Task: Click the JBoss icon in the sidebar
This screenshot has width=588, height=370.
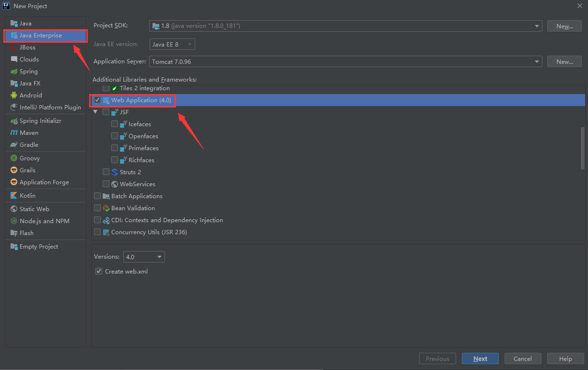Action: click(x=14, y=48)
